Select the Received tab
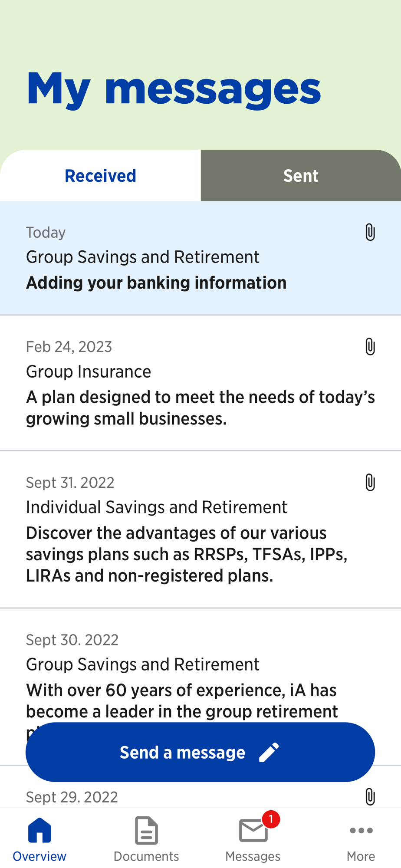This screenshot has width=401, height=868. pos(100,176)
